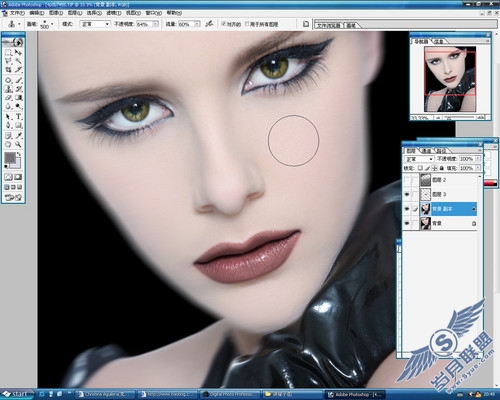500x400 pixels.
Task: Open the clone stamp Mode dropdown
Action: [95, 24]
